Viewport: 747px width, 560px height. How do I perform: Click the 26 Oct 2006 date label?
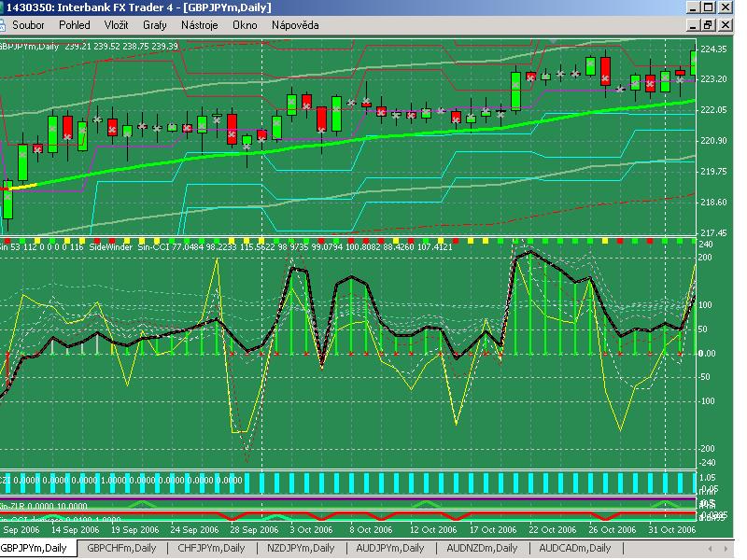(x=613, y=529)
